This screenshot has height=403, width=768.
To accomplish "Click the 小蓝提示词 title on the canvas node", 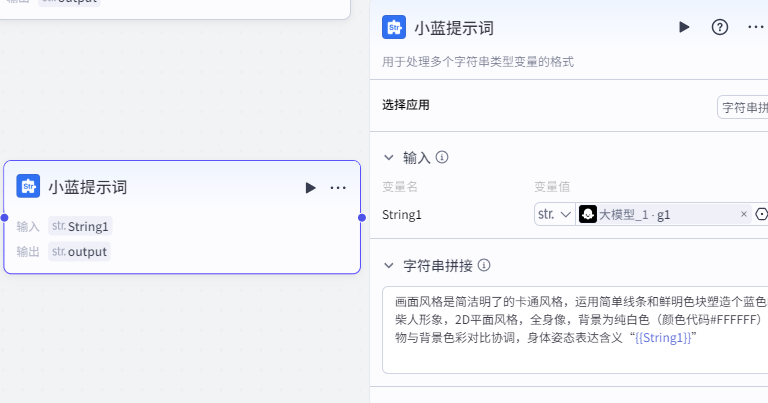I will [88, 187].
